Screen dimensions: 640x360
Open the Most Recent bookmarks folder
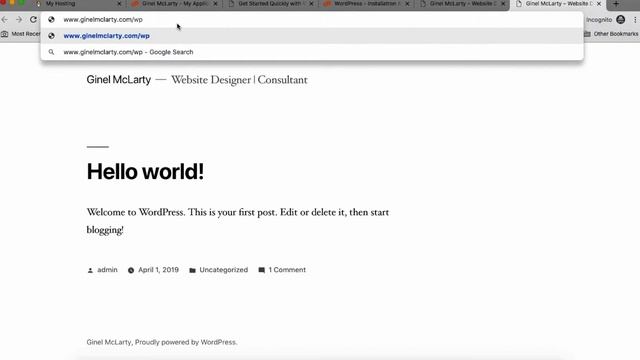[20, 34]
